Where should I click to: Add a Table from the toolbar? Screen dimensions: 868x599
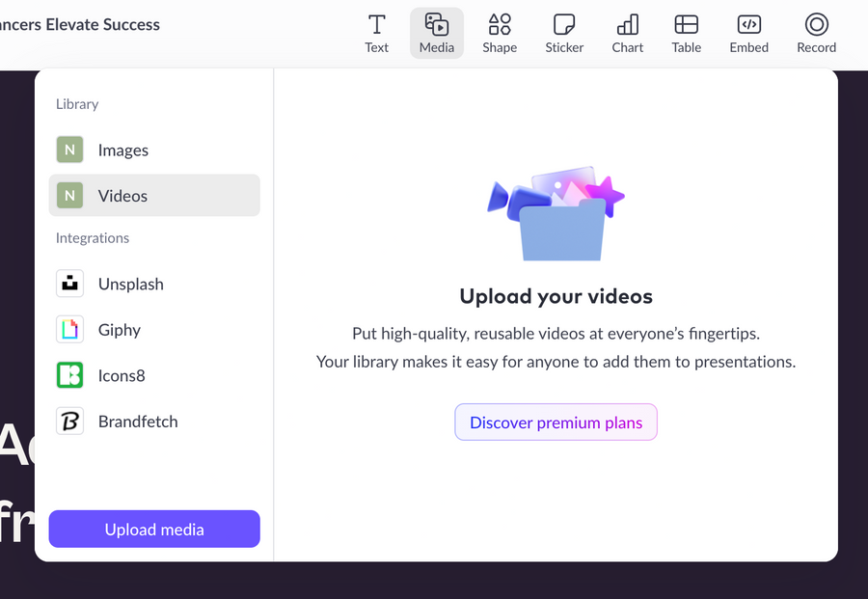(686, 32)
